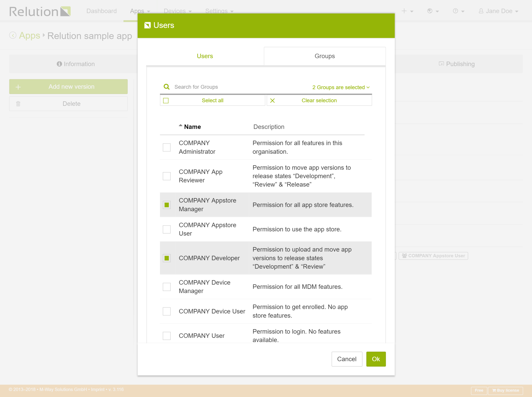Viewport: 532px width, 397px height.
Task: Click the Ok button
Action: pyautogui.click(x=376, y=359)
